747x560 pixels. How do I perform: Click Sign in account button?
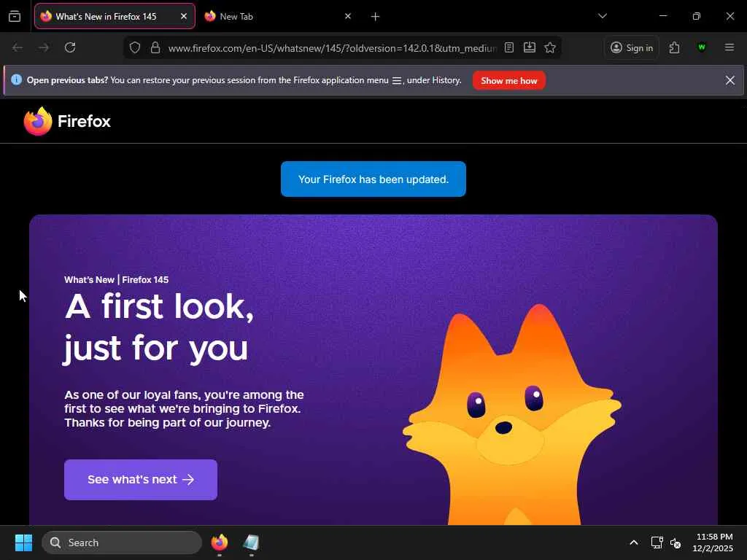pyautogui.click(x=632, y=47)
